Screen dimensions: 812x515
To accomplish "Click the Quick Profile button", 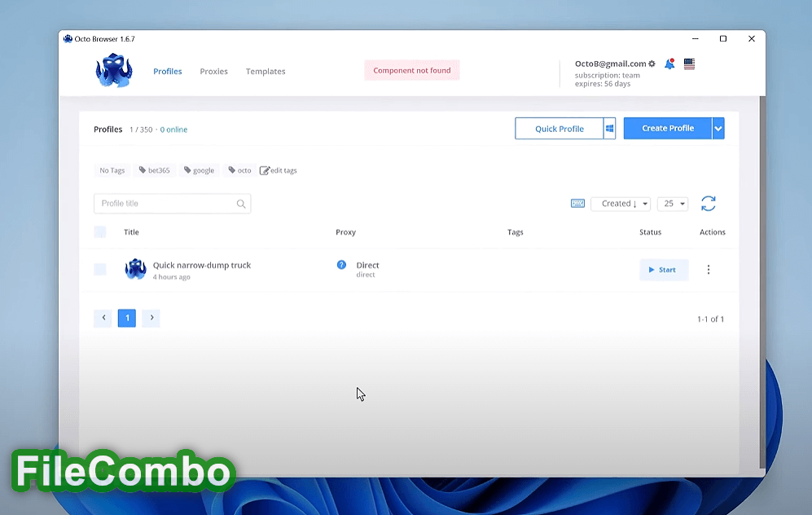I will 560,129.
